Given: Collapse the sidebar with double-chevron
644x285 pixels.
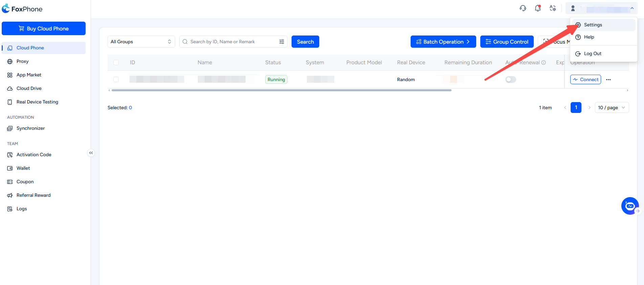Looking at the screenshot, I should (91, 153).
